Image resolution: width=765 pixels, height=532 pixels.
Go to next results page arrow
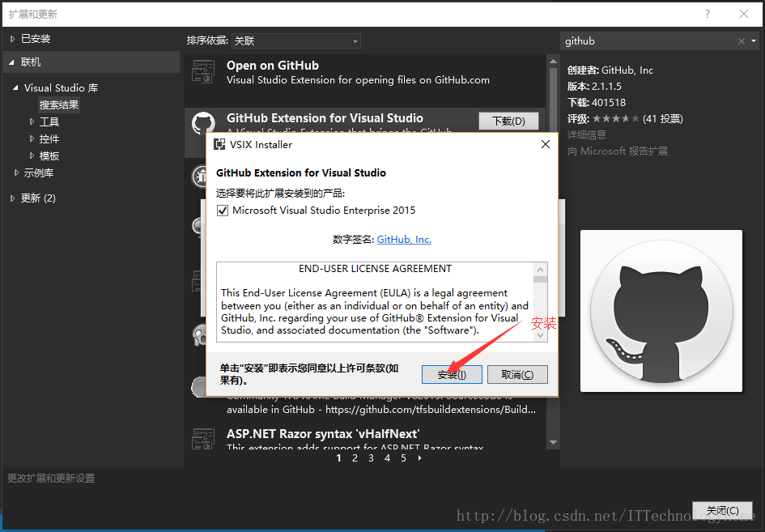(x=419, y=458)
